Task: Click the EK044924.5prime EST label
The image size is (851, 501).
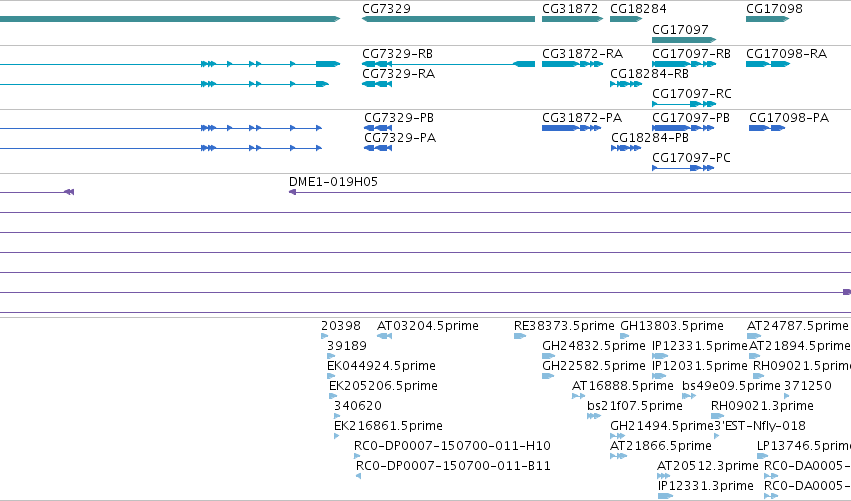Action: (x=381, y=366)
